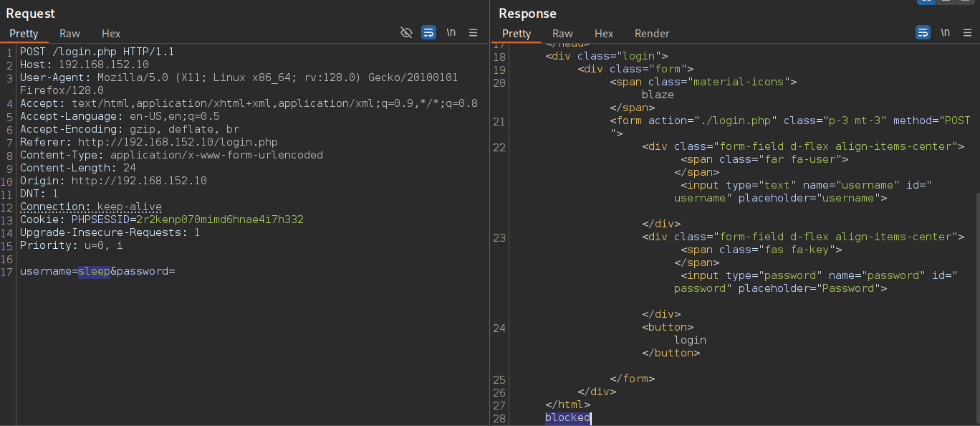Click the 'Accept-Language: en-US,en;q=0.5' header

pyautogui.click(x=120, y=116)
